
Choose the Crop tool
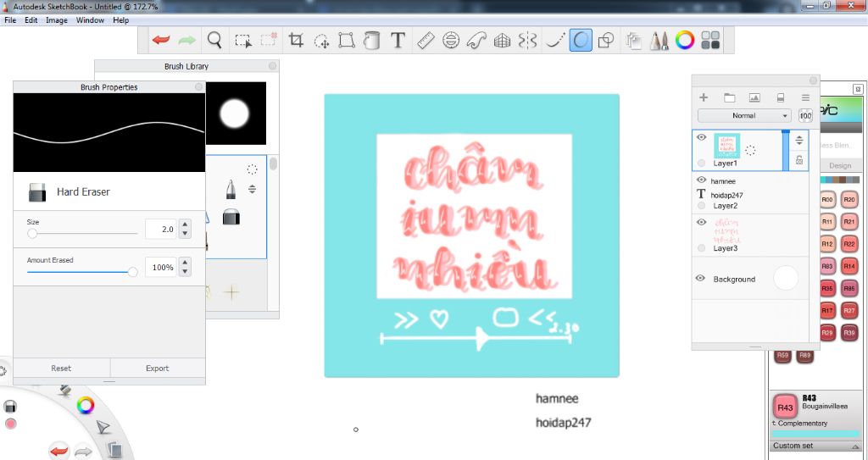pyautogui.click(x=296, y=41)
